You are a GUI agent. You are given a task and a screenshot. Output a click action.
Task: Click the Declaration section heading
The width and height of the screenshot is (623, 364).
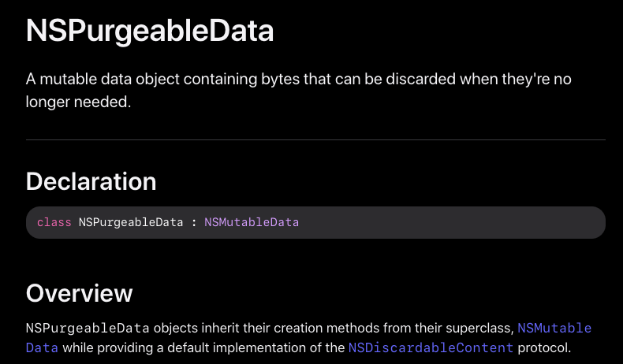pos(91,180)
